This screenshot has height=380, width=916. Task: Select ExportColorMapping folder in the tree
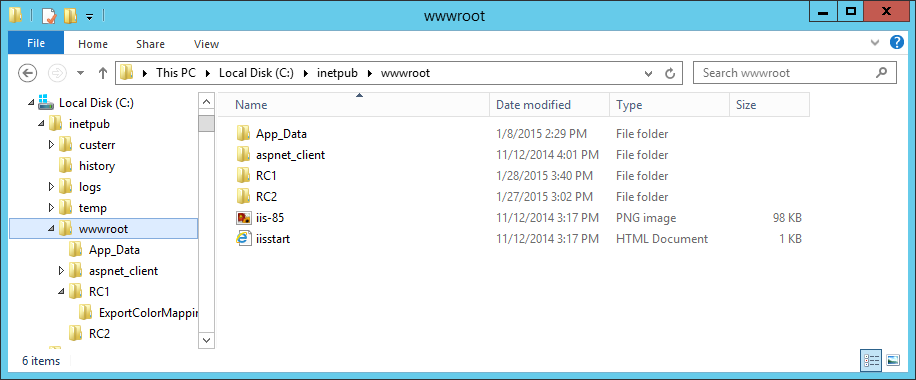(x=148, y=313)
